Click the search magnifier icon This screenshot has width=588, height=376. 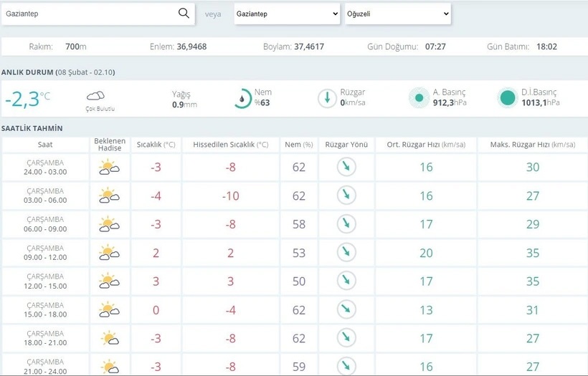point(184,14)
